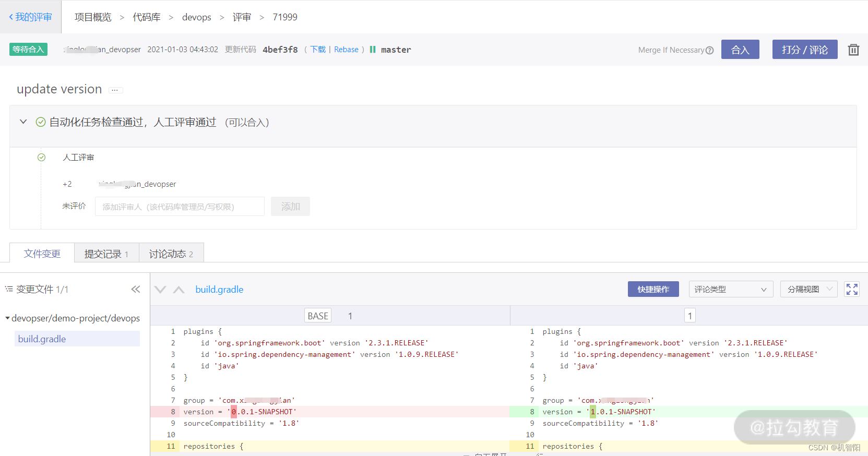This screenshot has height=456, width=868.
Task: Open 分隔视图 view dropdown
Action: pos(809,289)
